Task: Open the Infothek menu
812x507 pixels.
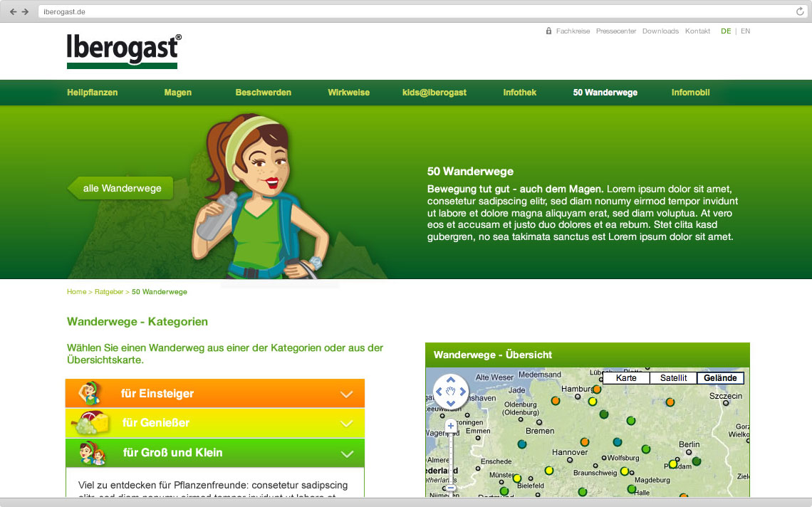Action: 519,93
